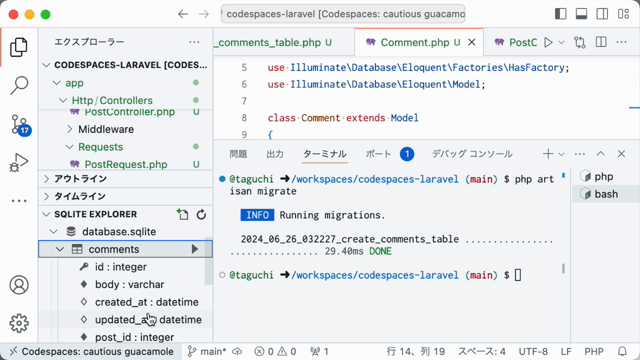This screenshot has height=360, width=640.
Task: Open the Search view in activity bar
Action: 19,85
